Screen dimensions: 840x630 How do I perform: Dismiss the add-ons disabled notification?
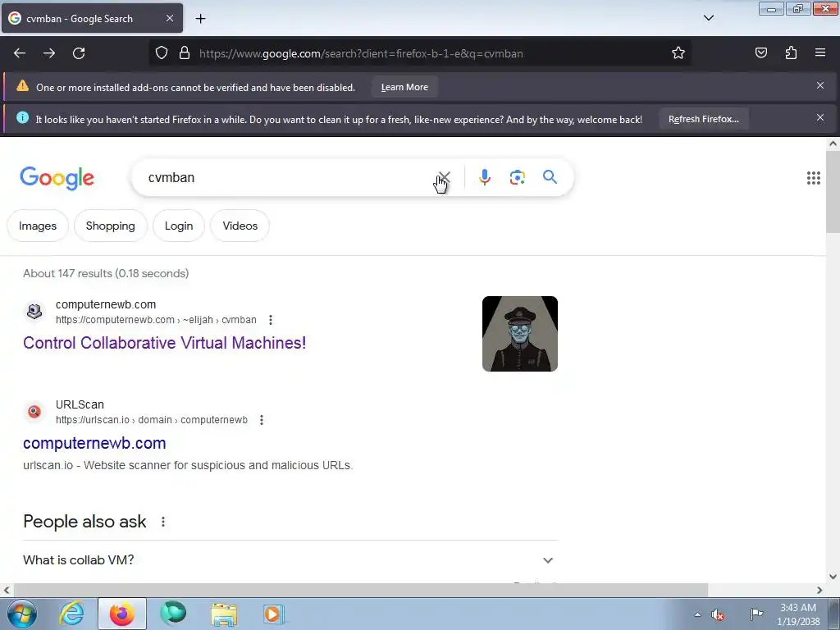coord(820,85)
